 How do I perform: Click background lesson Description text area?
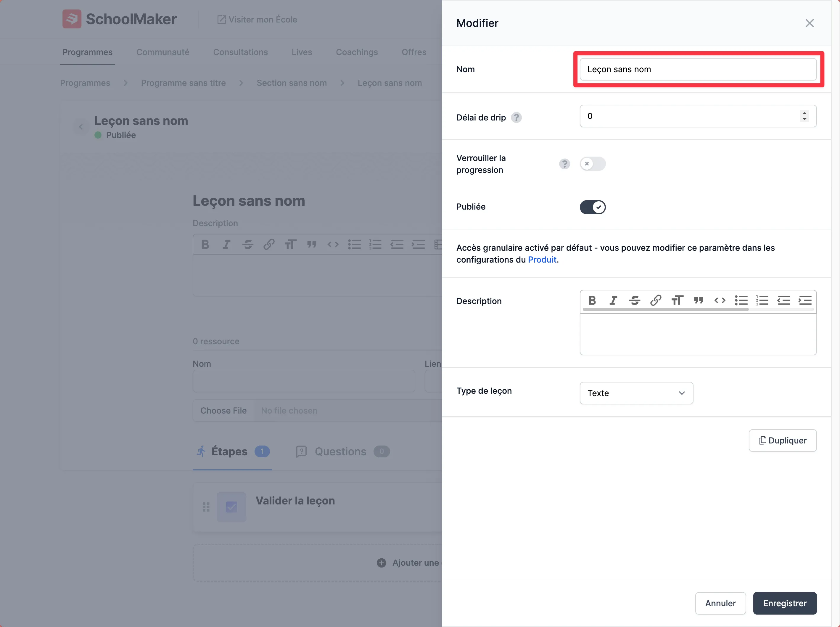(x=317, y=275)
